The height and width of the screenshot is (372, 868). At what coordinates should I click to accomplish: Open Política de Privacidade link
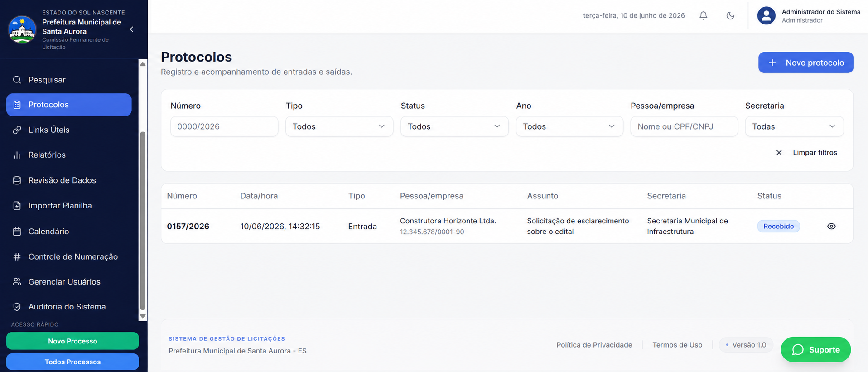point(594,345)
